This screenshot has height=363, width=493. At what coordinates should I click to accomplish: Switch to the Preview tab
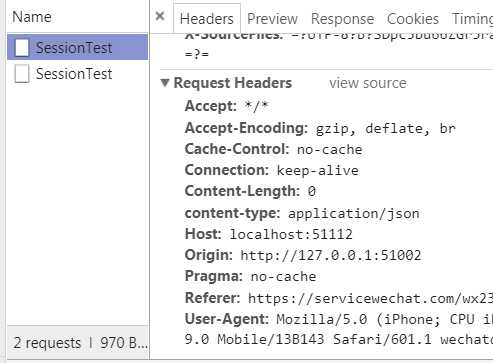tap(272, 19)
